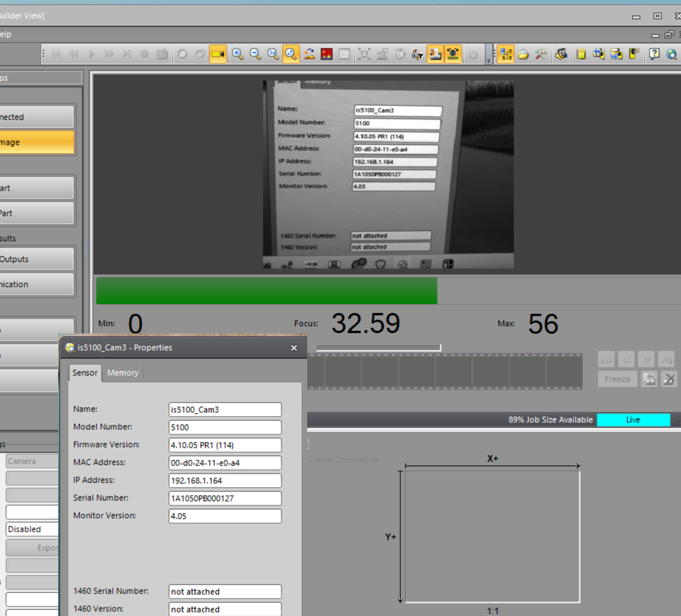
Task: Select the Sensor tab
Action: point(85,373)
